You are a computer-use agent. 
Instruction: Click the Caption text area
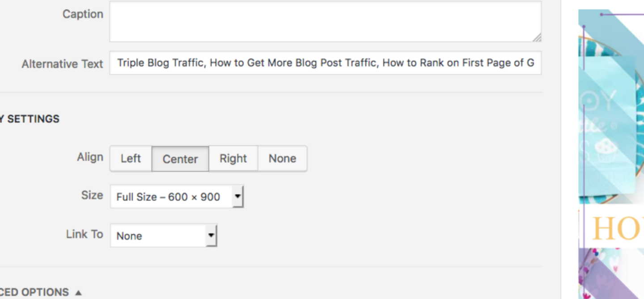tap(325, 21)
